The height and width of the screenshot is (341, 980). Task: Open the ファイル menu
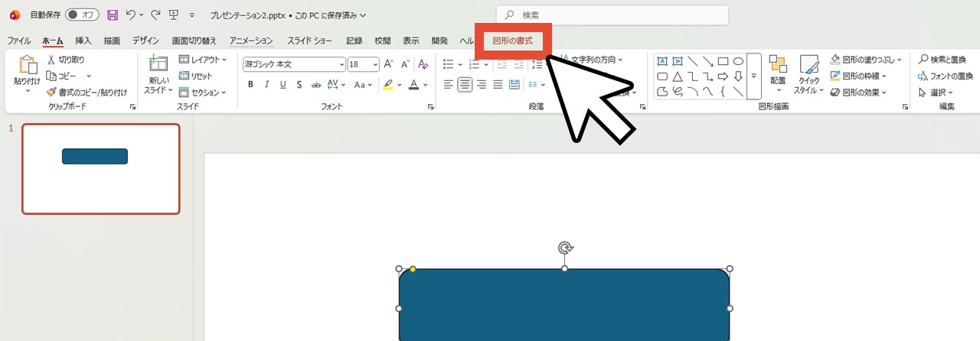tap(19, 41)
